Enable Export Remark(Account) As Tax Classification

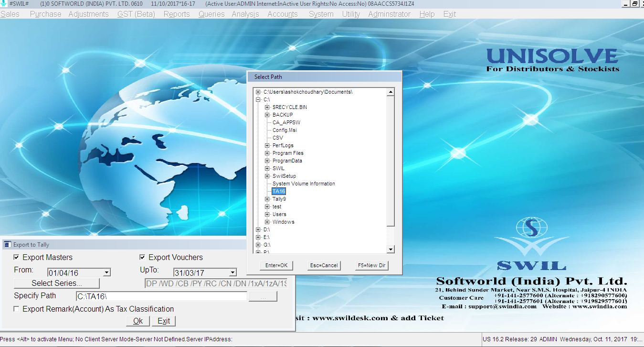pyautogui.click(x=16, y=309)
